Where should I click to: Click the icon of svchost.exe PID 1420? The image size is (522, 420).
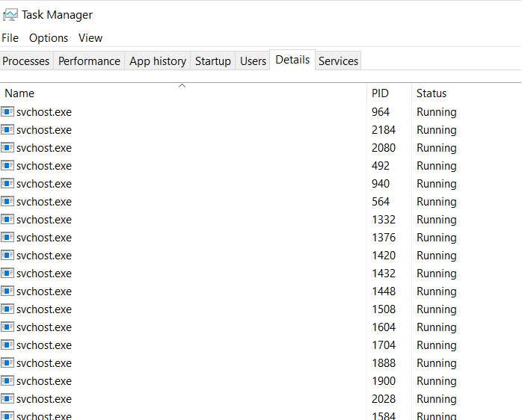click(x=7, y=256)
